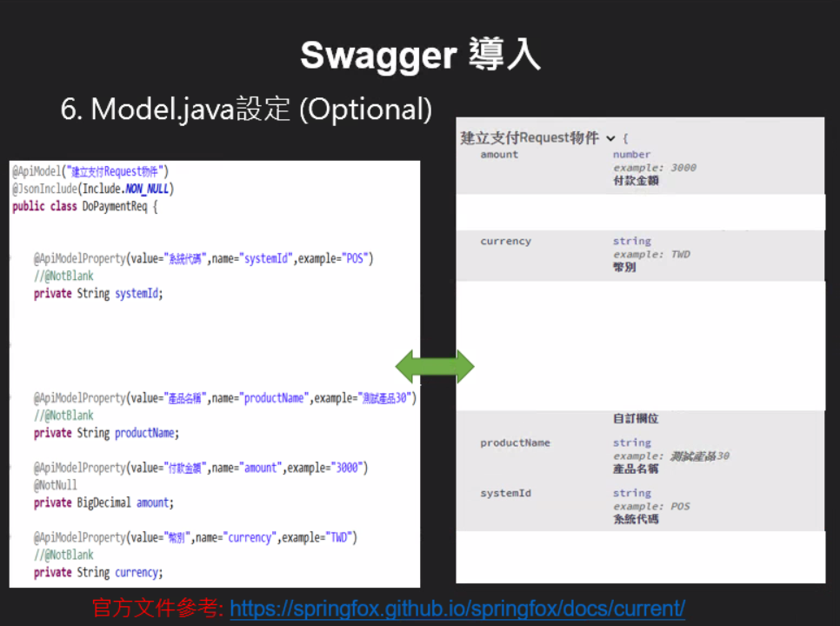This screenshot has width=840, height=626.
Task: Click the systemId field row
Action: (x=503, y=493)
